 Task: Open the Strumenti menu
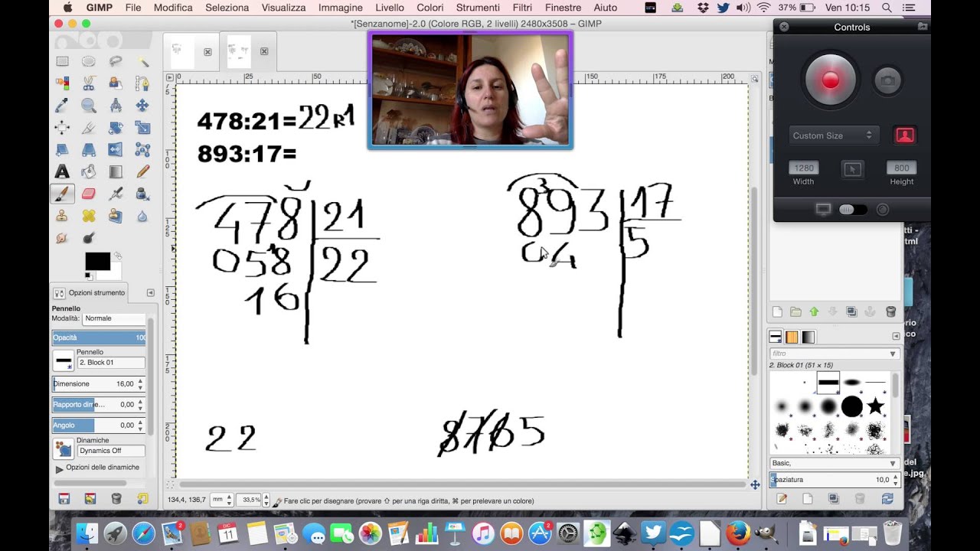[478, 8]
